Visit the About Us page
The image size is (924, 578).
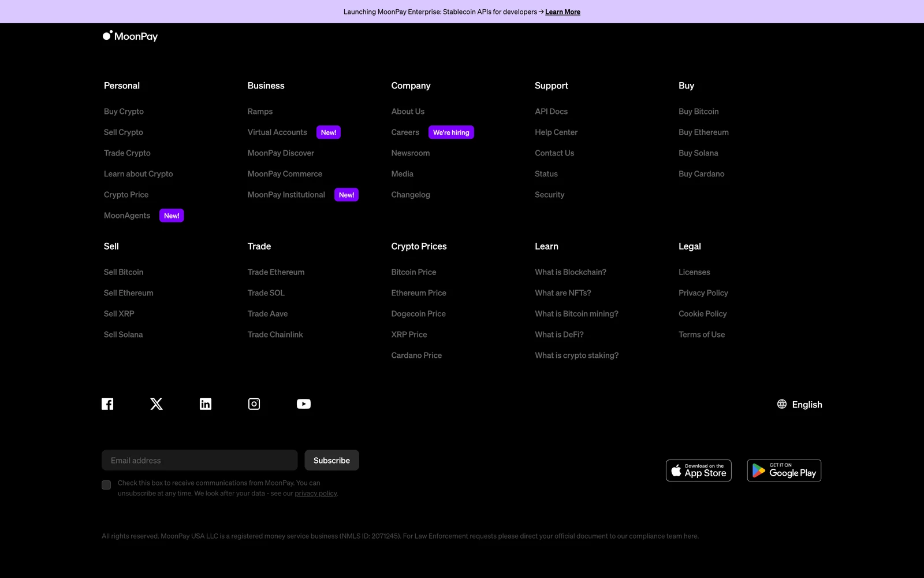click(x=408, y=112)
